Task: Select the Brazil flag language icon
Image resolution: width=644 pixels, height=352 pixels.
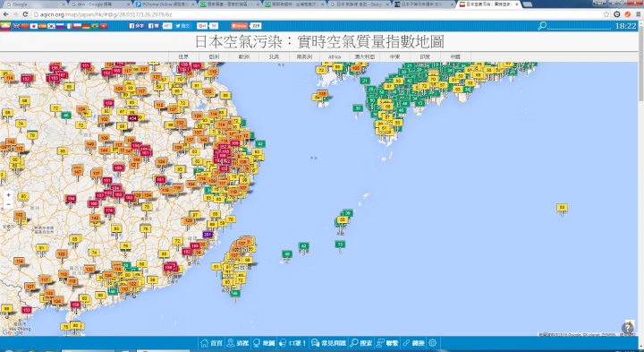Action: click(x=95, y=26)
